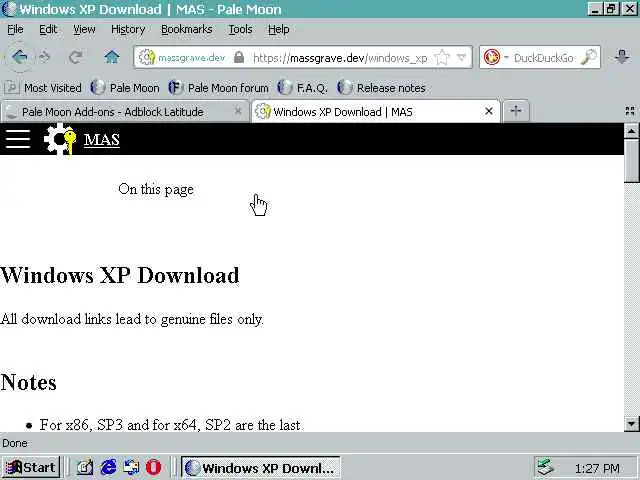
Task: Click the 1:27 PM clock
Action: 597,469
